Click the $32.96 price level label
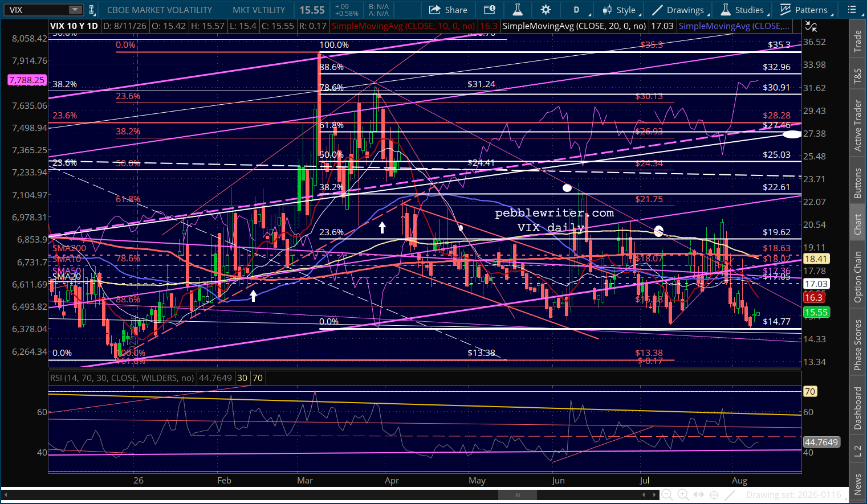 (776, 67)
